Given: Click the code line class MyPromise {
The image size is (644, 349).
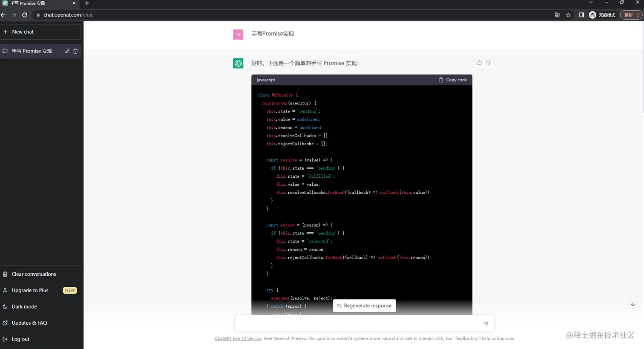Looking at the screenshot, I should tap(278, 95).
